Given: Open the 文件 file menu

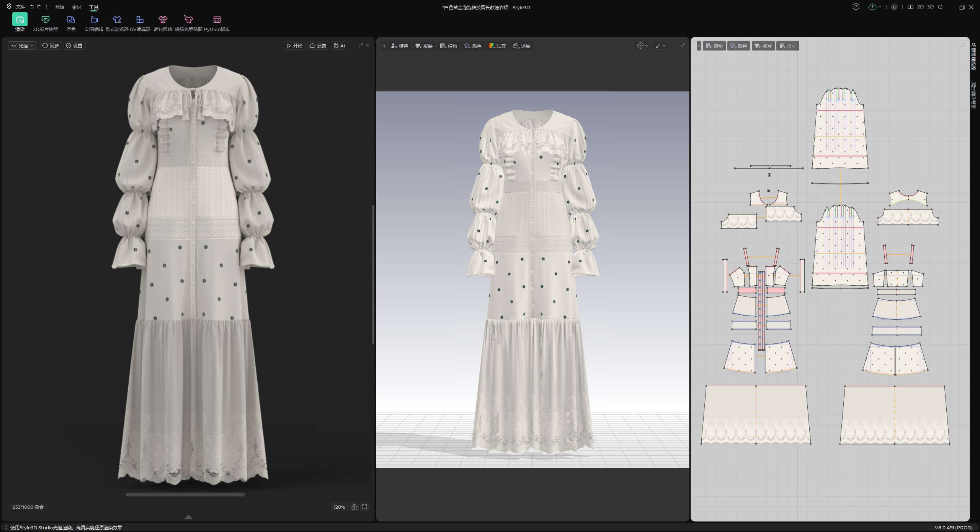Looking at the screenshot, I should (x=21, y=7).
